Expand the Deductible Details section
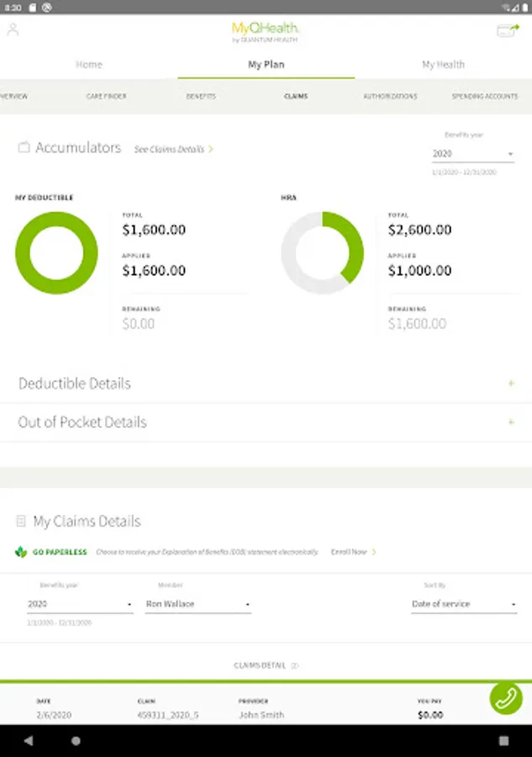This screenshot has height=757, width=532. click(x=510, y=384)
